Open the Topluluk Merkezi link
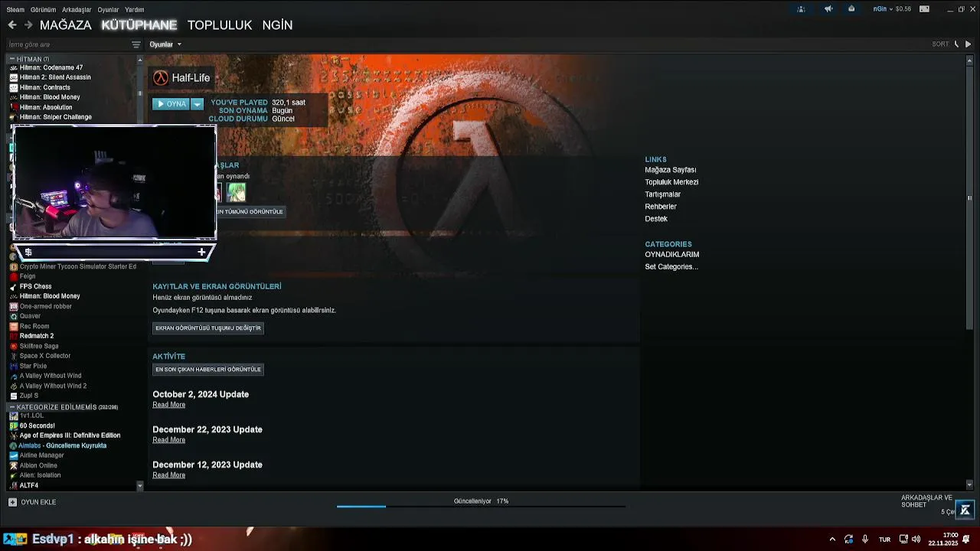This screenshot has width=980, height=551. (671, 182)
